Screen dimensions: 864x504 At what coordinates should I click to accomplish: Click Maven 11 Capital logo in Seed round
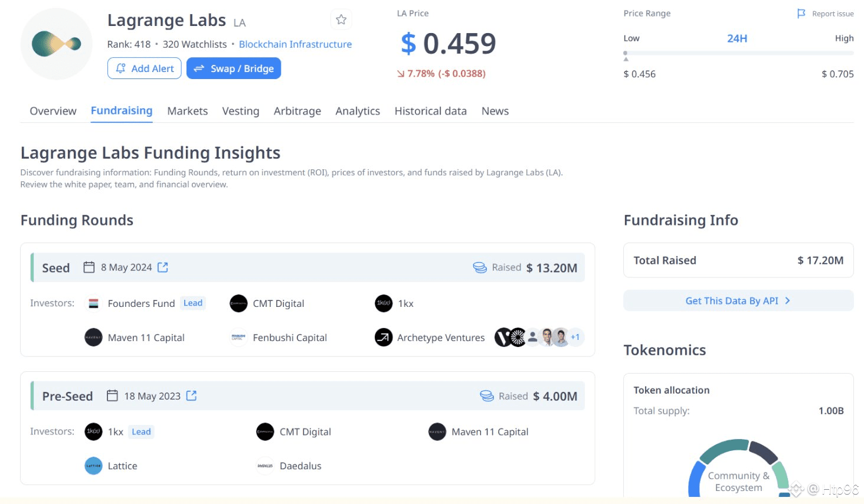point(93,338)
